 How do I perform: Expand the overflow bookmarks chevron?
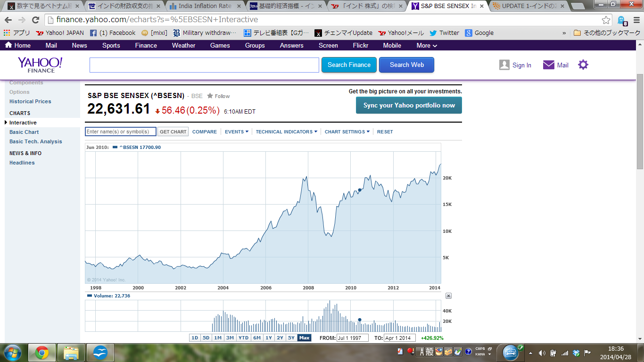[564, 33]
